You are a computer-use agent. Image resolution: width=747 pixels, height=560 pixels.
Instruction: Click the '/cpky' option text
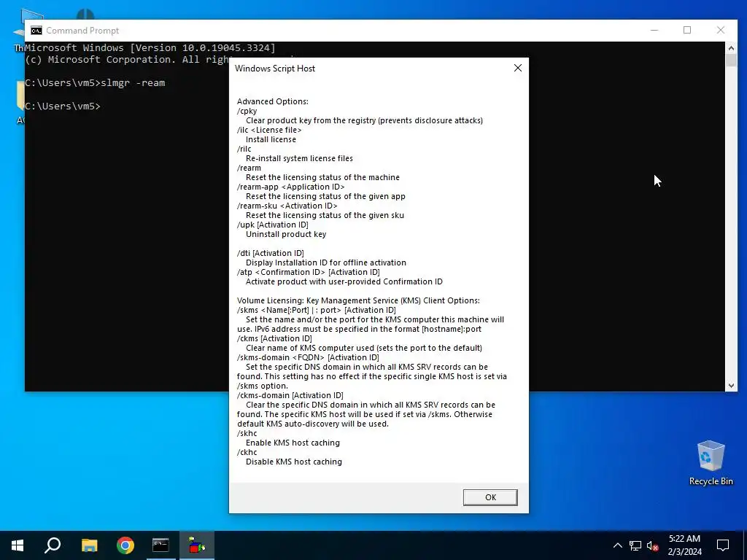click(x=247, y=111)
